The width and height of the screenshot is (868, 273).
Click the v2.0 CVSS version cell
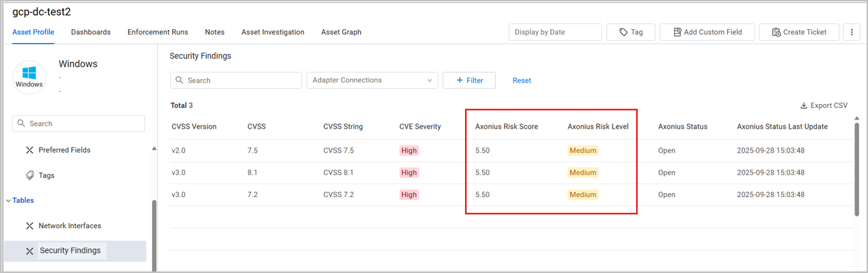[179, 151]
